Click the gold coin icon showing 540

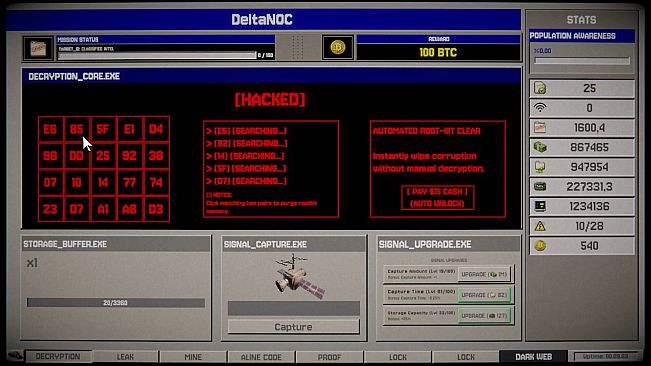tap(540, 246)
